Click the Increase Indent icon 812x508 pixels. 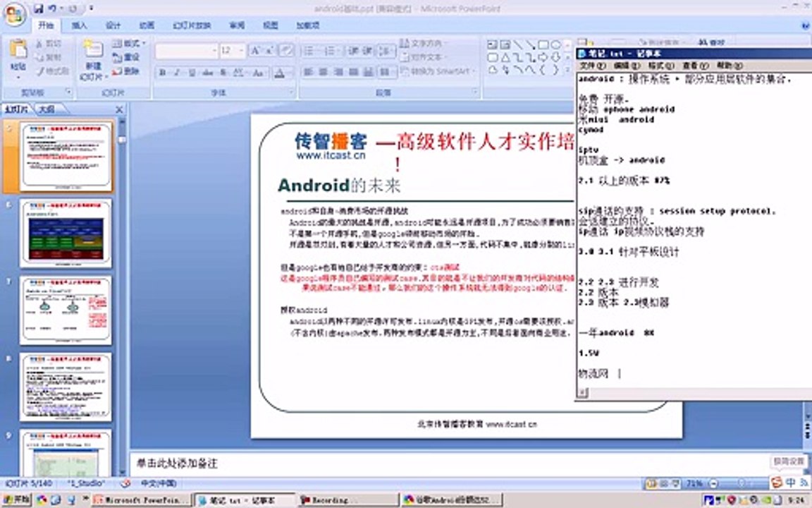pos(367,50)
